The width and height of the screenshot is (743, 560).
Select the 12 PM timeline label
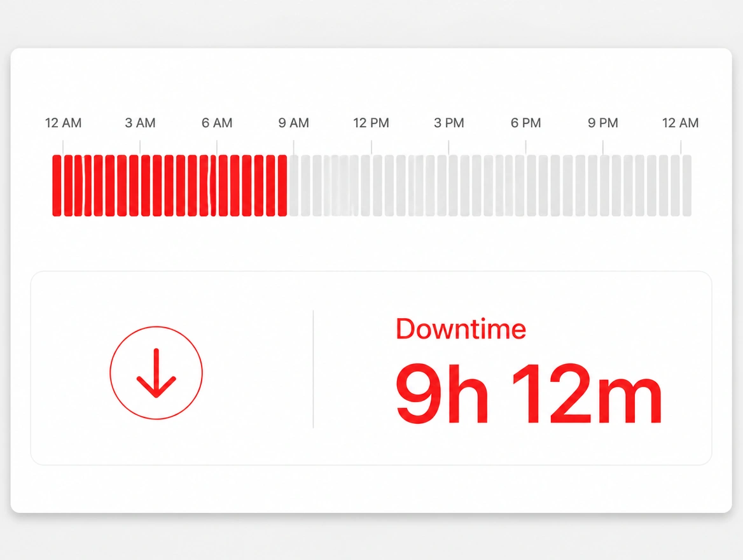point(371,123)
